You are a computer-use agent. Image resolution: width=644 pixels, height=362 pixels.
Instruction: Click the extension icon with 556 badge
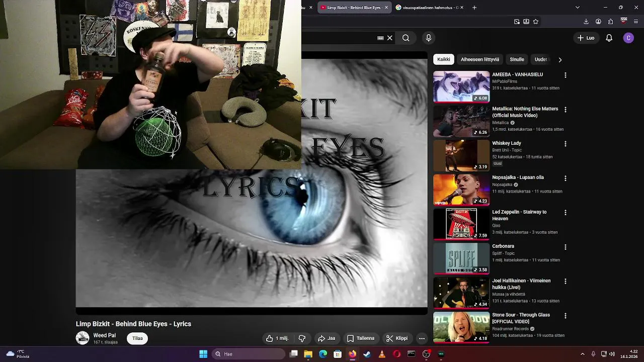coord(624,21)
